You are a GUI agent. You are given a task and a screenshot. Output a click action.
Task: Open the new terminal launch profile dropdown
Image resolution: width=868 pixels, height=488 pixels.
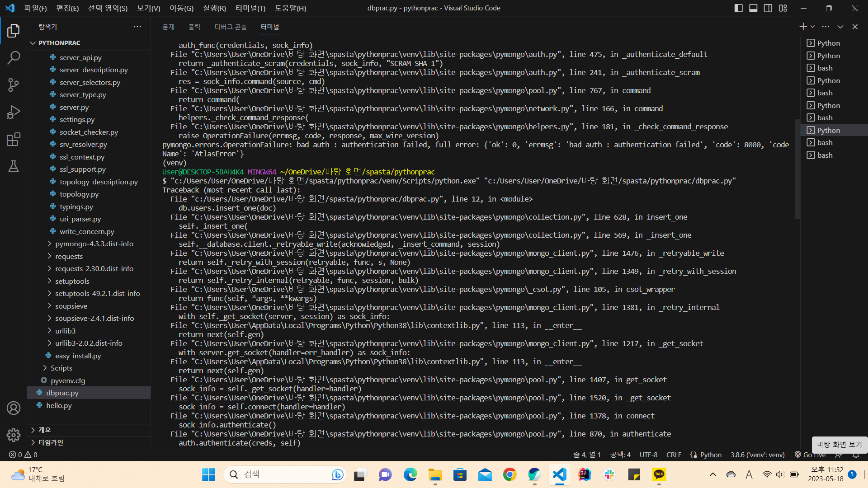click(812, 27)
